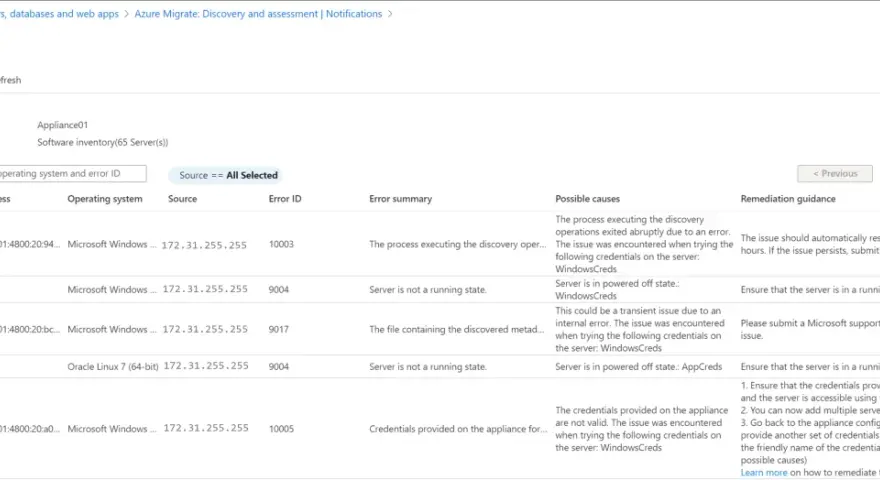Click the Error summary column header

(x=401, y=199)
